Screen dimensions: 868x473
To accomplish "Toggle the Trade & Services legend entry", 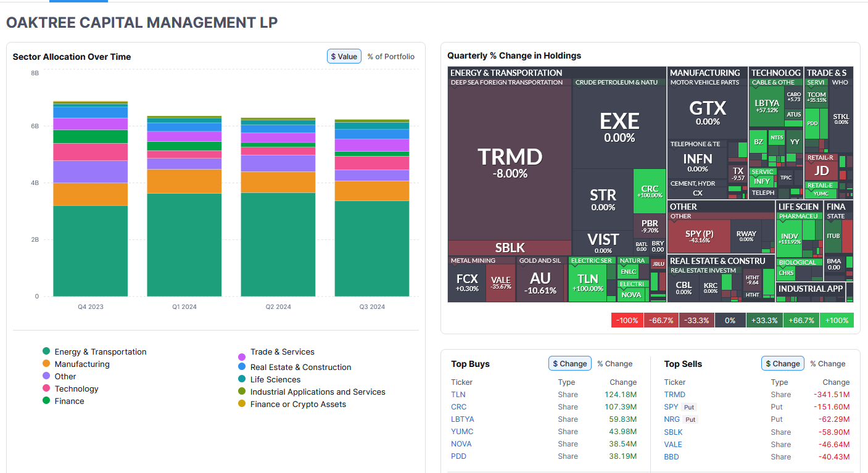I will (276, 353).
